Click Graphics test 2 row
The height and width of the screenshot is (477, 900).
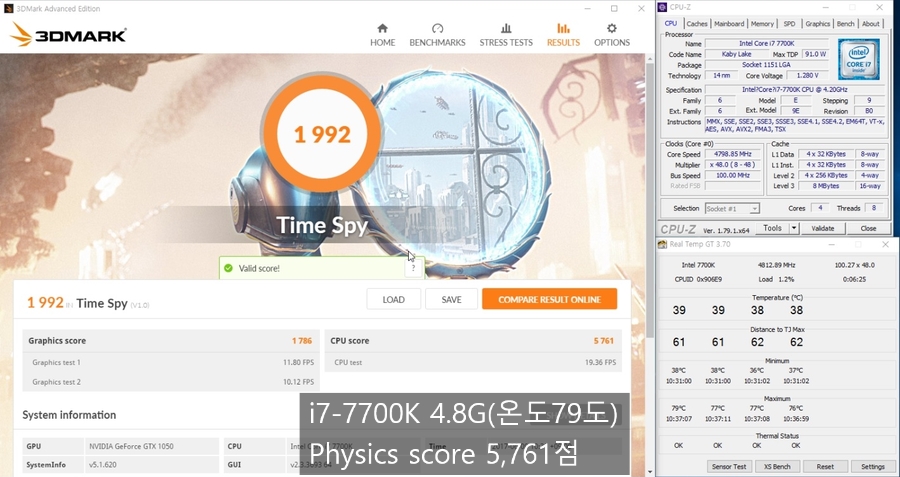click(171, 382)
